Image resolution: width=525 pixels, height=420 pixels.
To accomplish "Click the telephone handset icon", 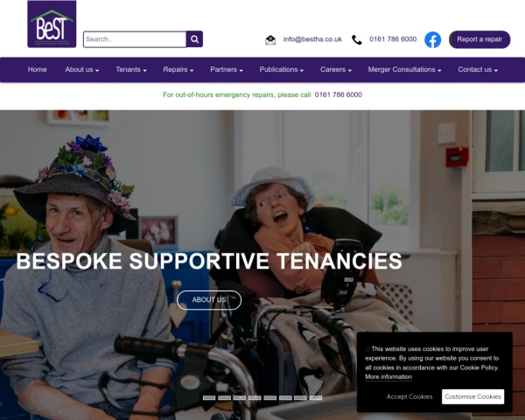I will tap(357, 40).
